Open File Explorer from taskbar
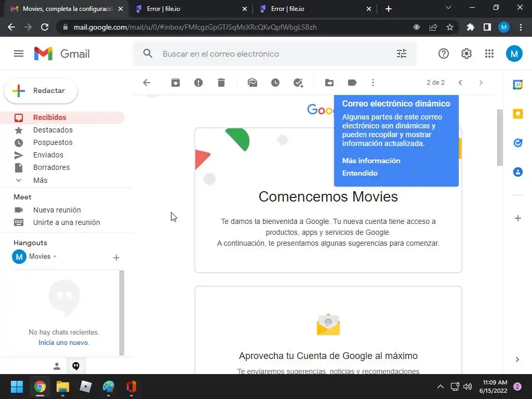 [x=63, y=387]
